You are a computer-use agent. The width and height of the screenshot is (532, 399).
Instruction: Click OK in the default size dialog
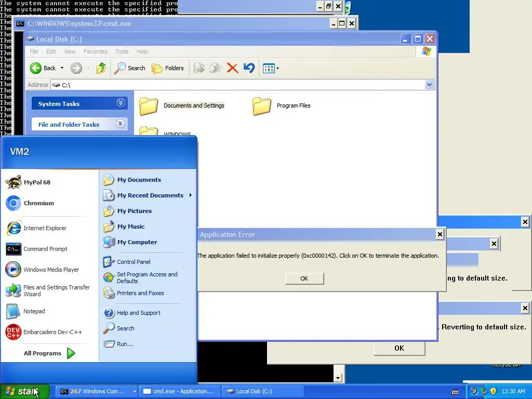tap(399, 348)
